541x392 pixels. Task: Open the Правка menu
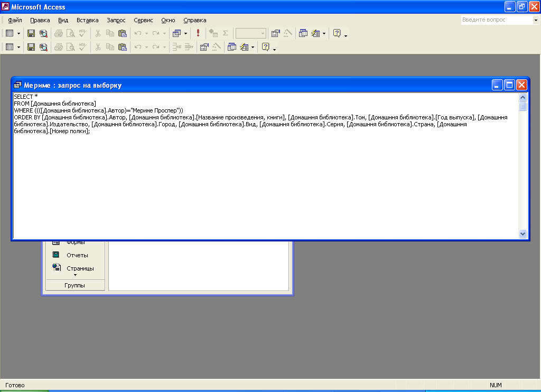click(40, 21)
